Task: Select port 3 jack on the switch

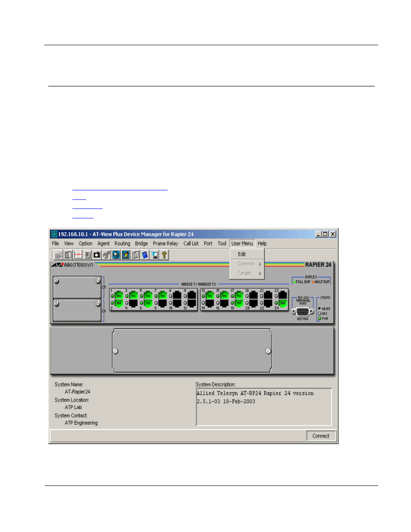Action: tap(134, 295)
